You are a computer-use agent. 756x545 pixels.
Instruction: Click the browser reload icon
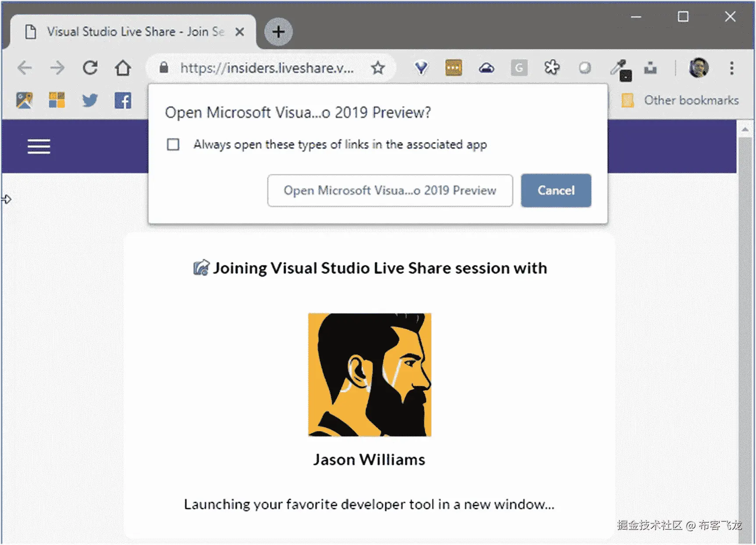click(x=90, y=68)
